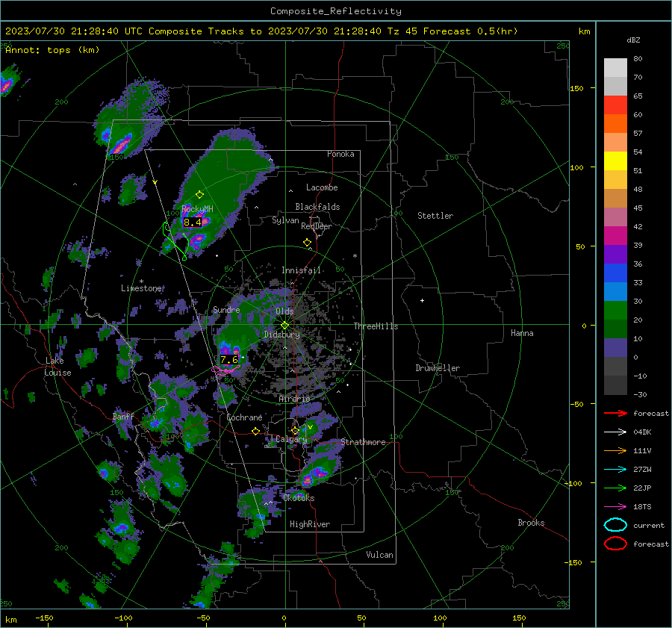Click the magenta 42–39 dBZ swatch
Viewport: 672px width, 628px height.
[615, 236]
